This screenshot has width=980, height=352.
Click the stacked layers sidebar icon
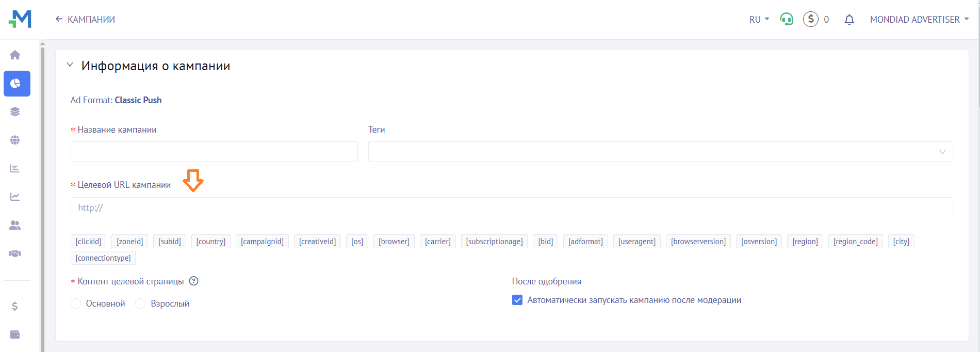[15, 111]
